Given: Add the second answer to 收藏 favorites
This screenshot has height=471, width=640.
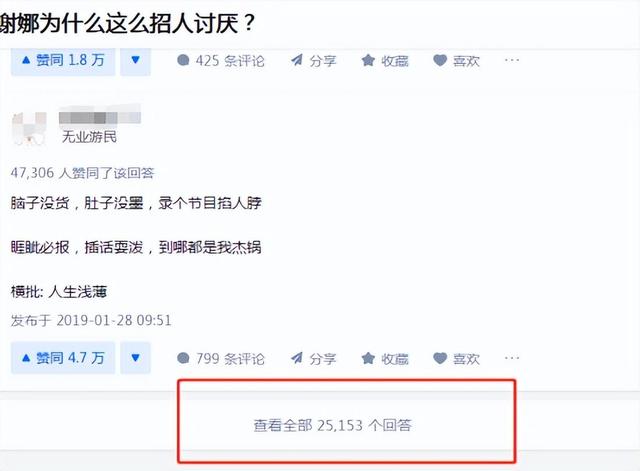Looking at the screenshot, I should pos(385,359).
